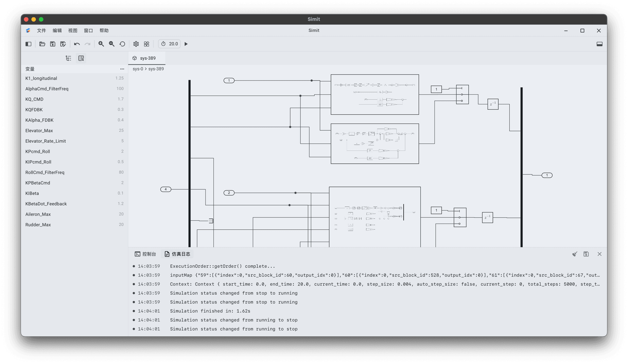
Task: Open the settings gear icon
Action: [x=136, y=44]
